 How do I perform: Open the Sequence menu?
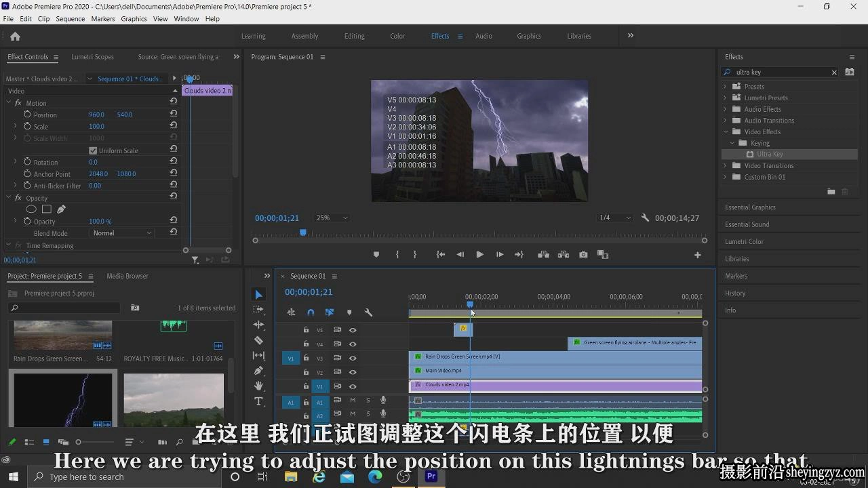70,19
